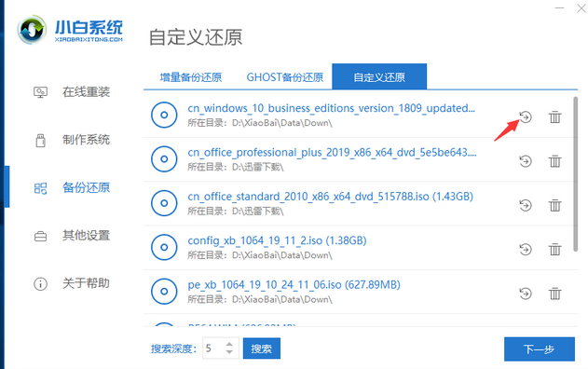The image size is (588, 369).
Task: Click the 小白系统 logo
Action: click(x=70, y=29)
